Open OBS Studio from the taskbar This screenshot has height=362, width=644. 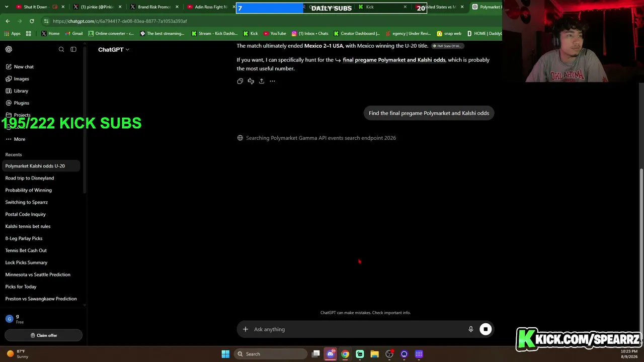click(389, 354)
